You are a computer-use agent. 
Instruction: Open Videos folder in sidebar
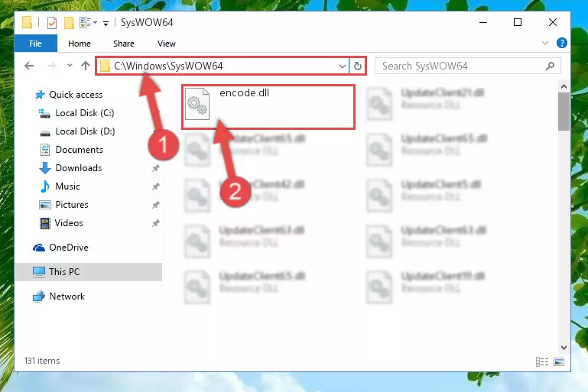69,223
